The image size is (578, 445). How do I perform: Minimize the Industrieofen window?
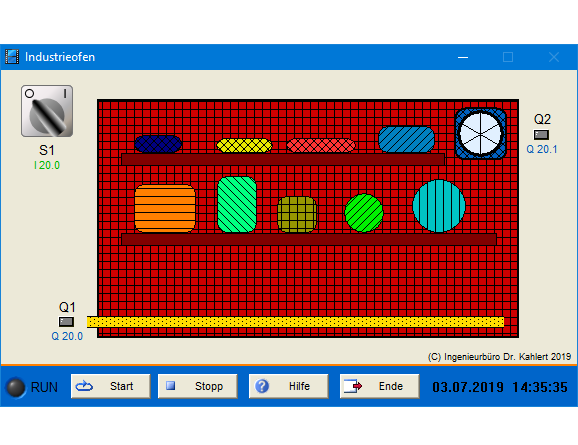tap(463, 57)
